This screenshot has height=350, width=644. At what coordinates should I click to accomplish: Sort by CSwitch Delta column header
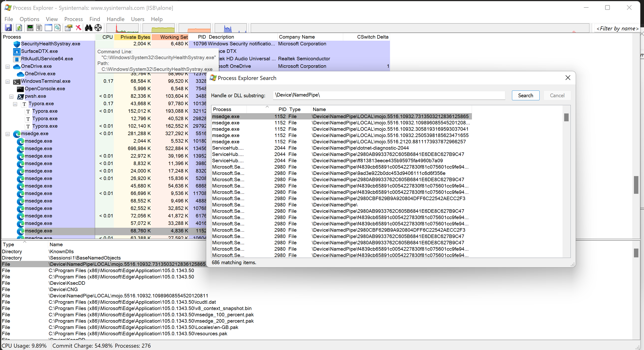tap(367, 37)
